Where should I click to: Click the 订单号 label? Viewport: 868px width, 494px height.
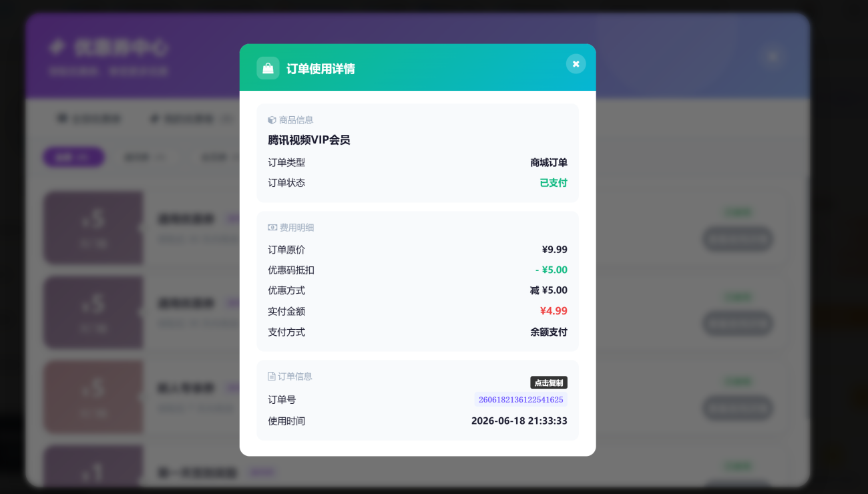tap(282, 400)
